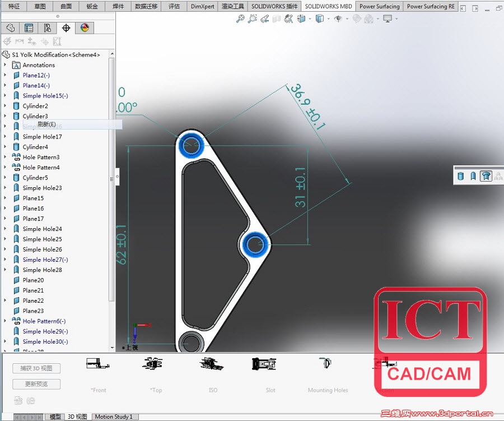The height and width of the screenshot is (421, 504).
Task: Select the 模型 bottom tab
Action: [x=55, y=417]
